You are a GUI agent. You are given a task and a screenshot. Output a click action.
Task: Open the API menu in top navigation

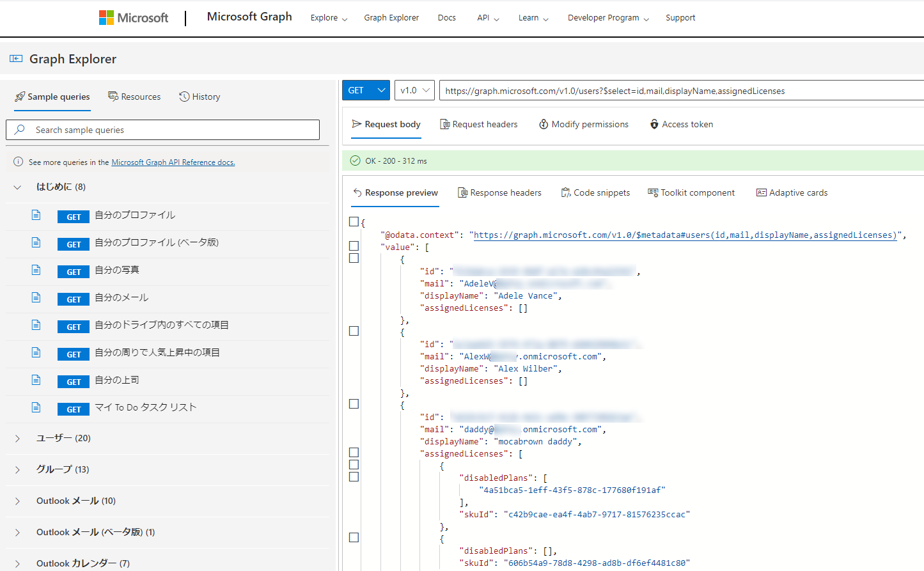[x=488, y=18]
